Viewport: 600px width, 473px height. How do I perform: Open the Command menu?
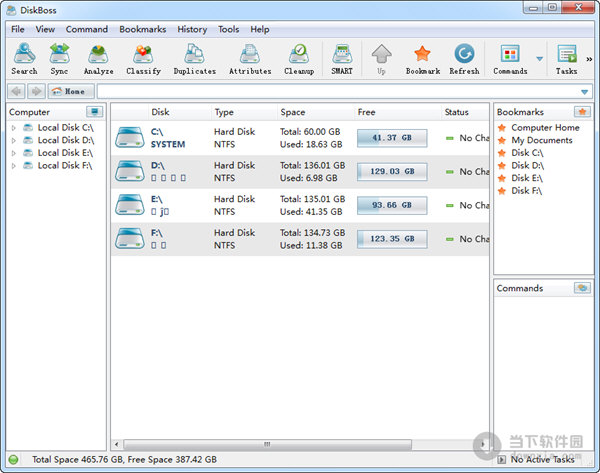tap(86, 29)
